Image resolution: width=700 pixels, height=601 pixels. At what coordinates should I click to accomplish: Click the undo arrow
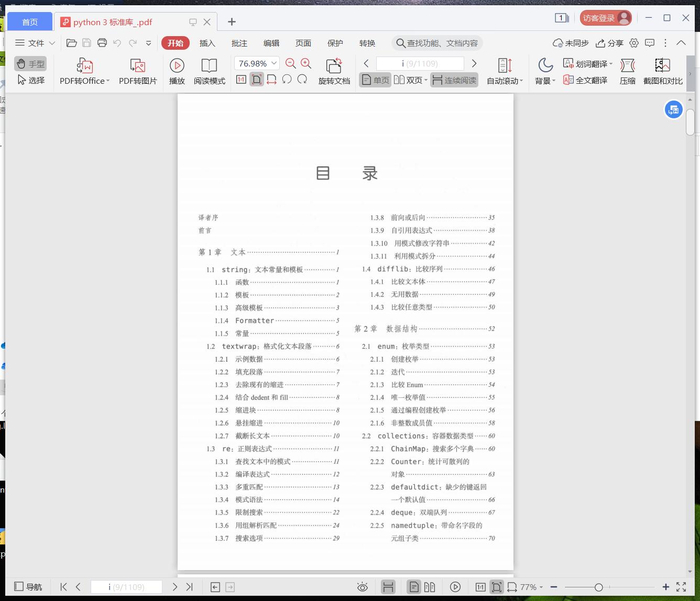(x=117, y=43)
